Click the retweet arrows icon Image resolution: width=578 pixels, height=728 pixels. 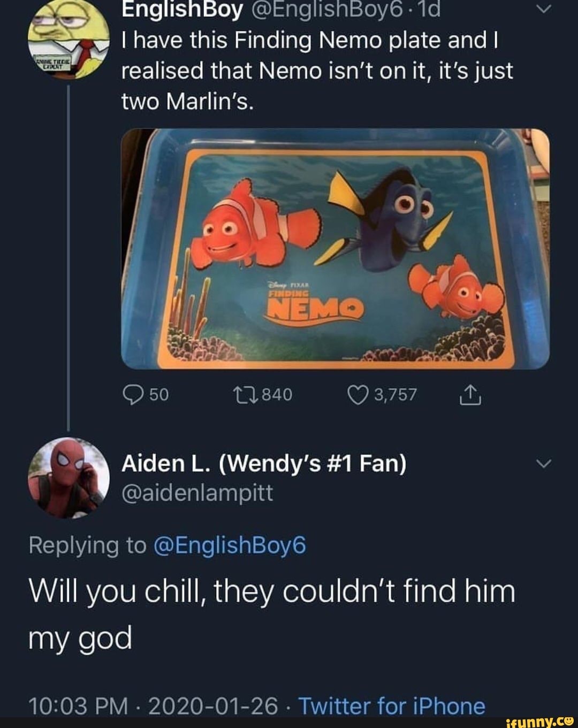pos(246,394)
